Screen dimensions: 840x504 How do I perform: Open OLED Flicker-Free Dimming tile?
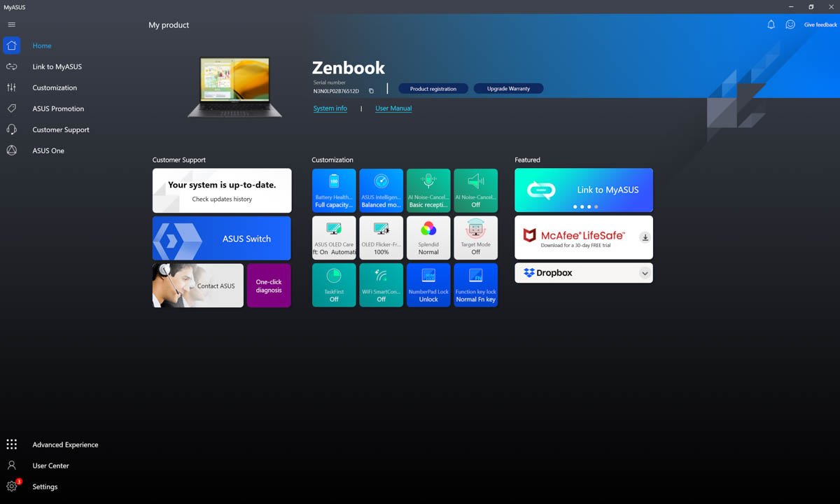(x=381, y=238)
